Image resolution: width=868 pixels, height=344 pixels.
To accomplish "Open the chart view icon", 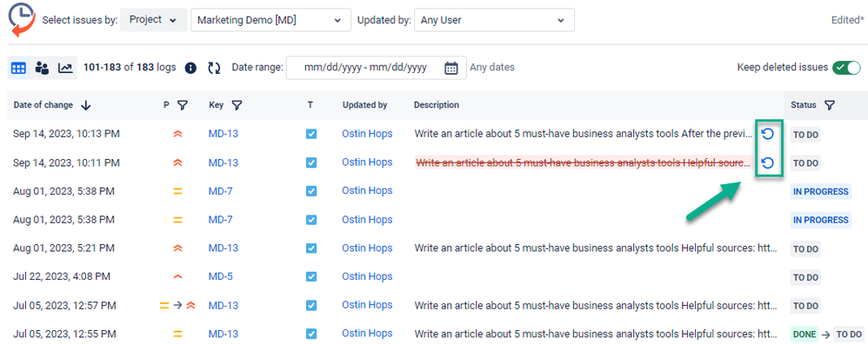I will click(x=65, y=68).
